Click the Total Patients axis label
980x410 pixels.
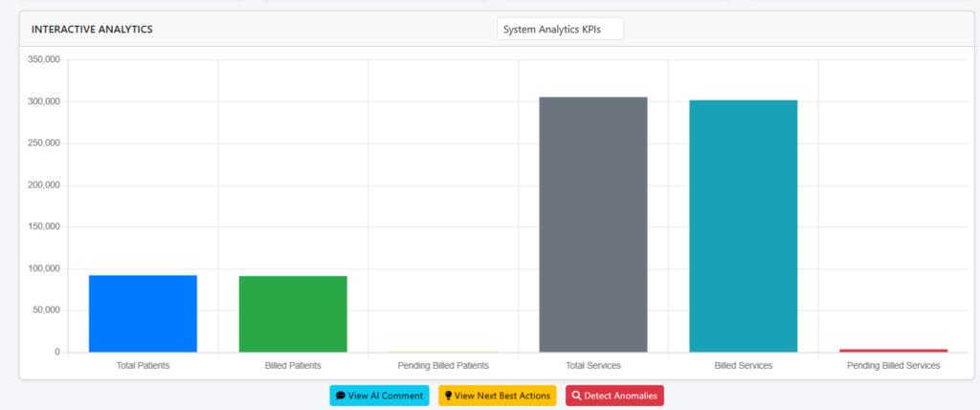click(x=143, y=366)
